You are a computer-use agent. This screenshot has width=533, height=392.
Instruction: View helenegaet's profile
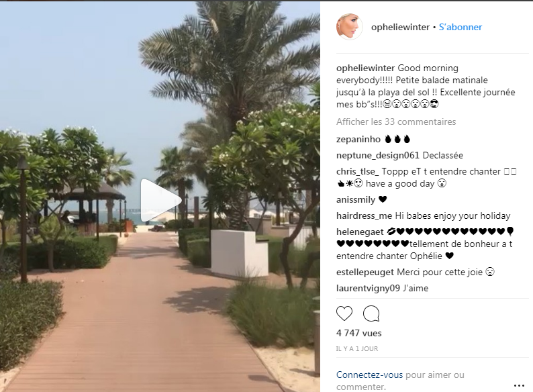[360, 232]
